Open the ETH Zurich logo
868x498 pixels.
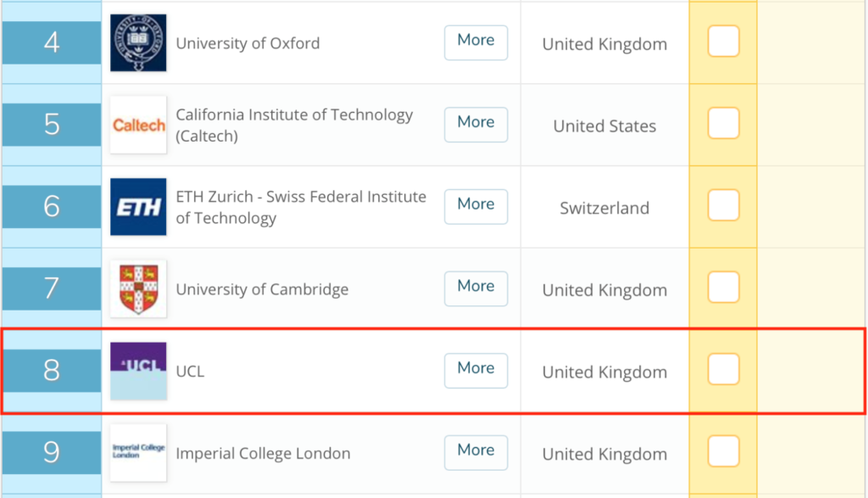(x=138, y=207)
